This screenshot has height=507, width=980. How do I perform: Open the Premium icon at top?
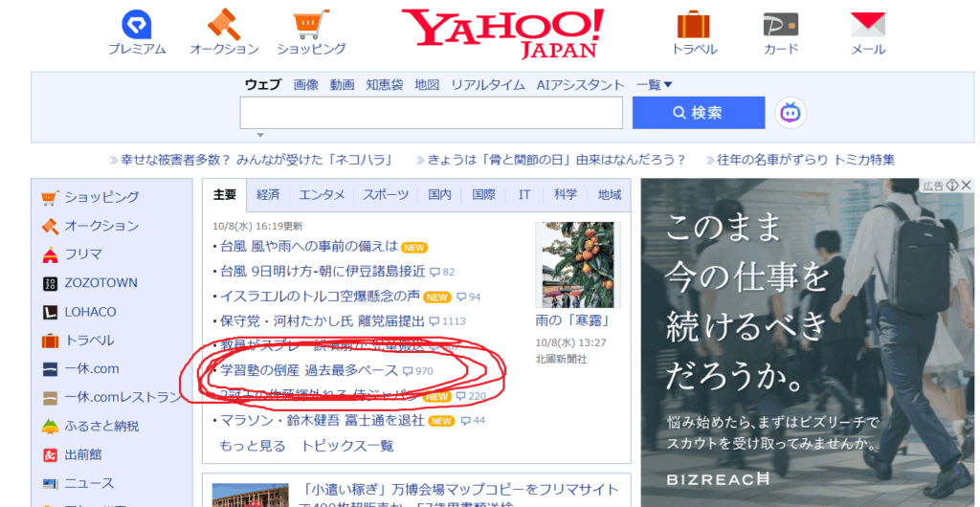[x=137, y=25]
